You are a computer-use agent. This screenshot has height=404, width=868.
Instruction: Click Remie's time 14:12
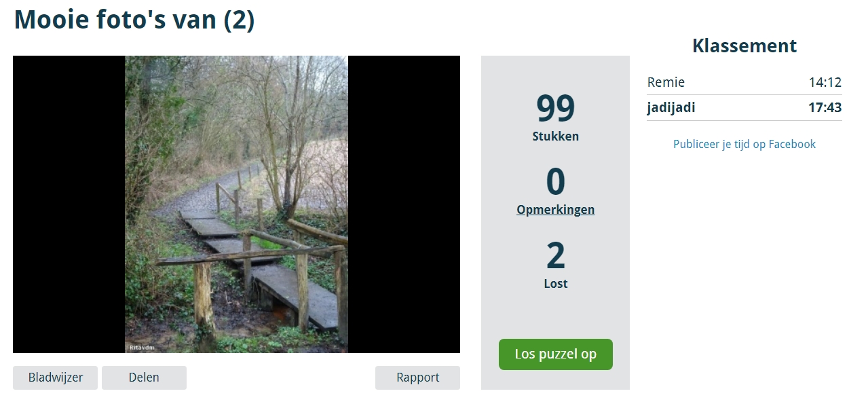click(x=825, y=82)
